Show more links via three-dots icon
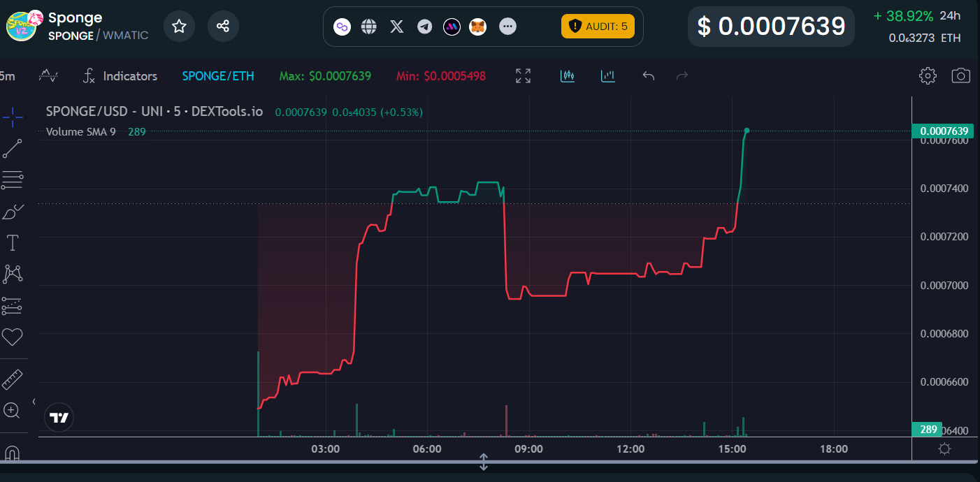The width and height of the screenshot is (980, 482). point(508,27)
